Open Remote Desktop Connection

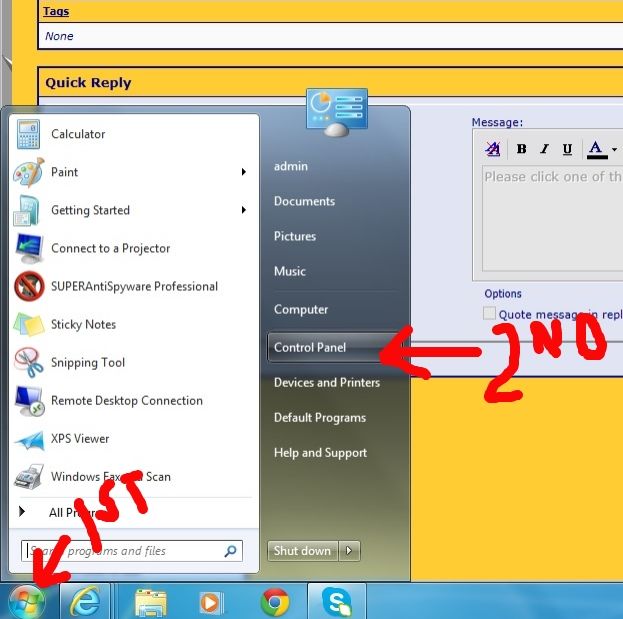134,400
